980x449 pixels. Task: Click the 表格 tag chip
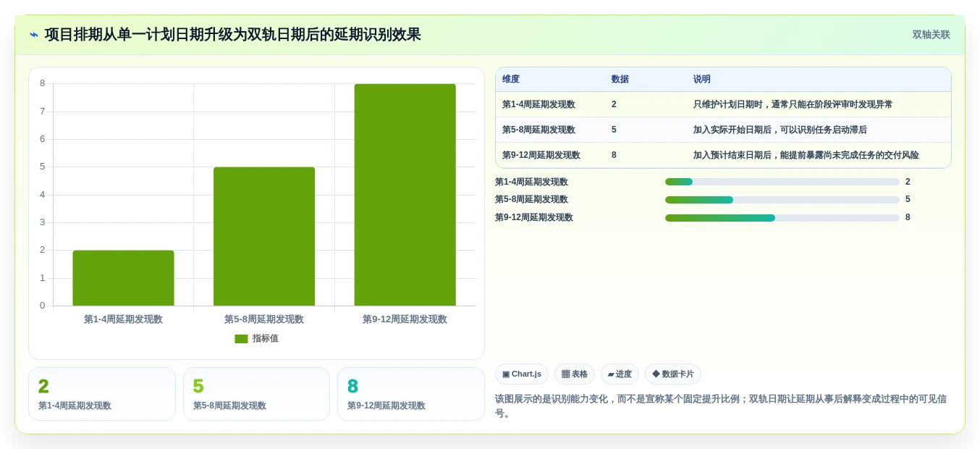pyautogui.click(x=575, y=374)
